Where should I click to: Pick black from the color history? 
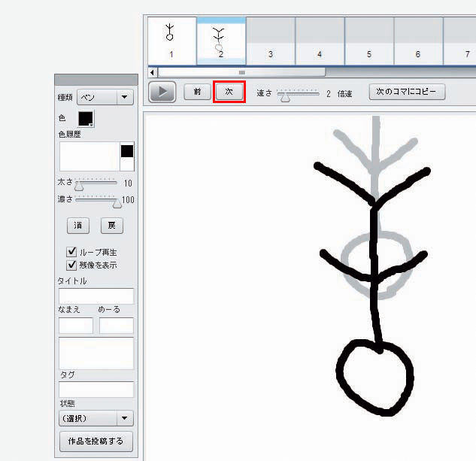(127, 151)
